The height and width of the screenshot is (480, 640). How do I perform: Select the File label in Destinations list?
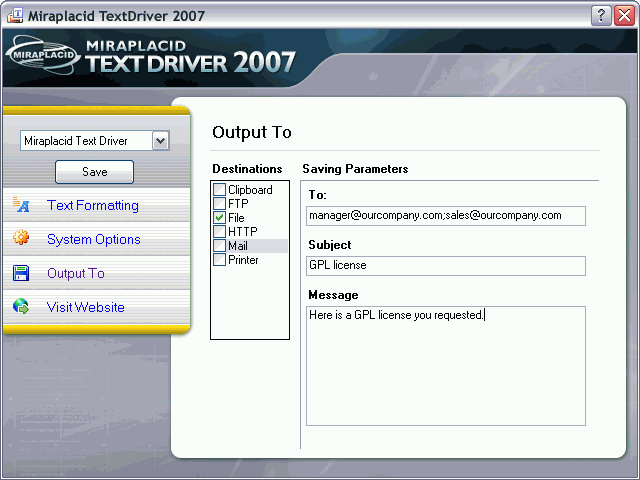(236, 218)
